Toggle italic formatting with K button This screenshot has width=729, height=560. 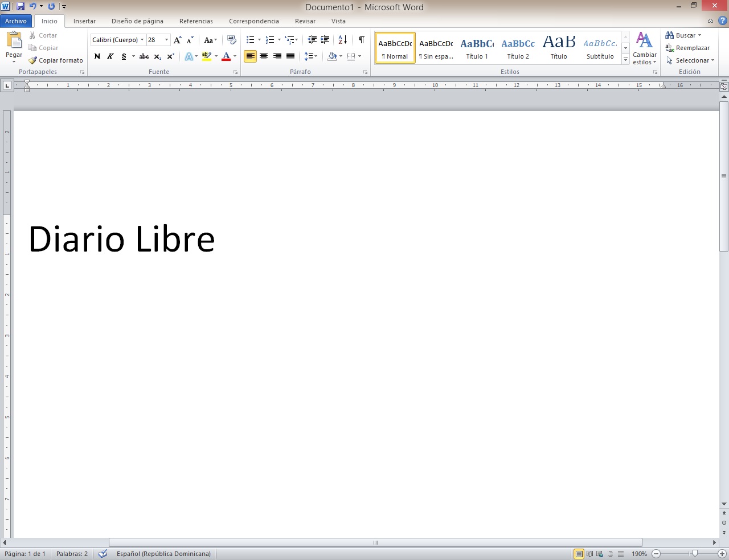tap(110, 56)
